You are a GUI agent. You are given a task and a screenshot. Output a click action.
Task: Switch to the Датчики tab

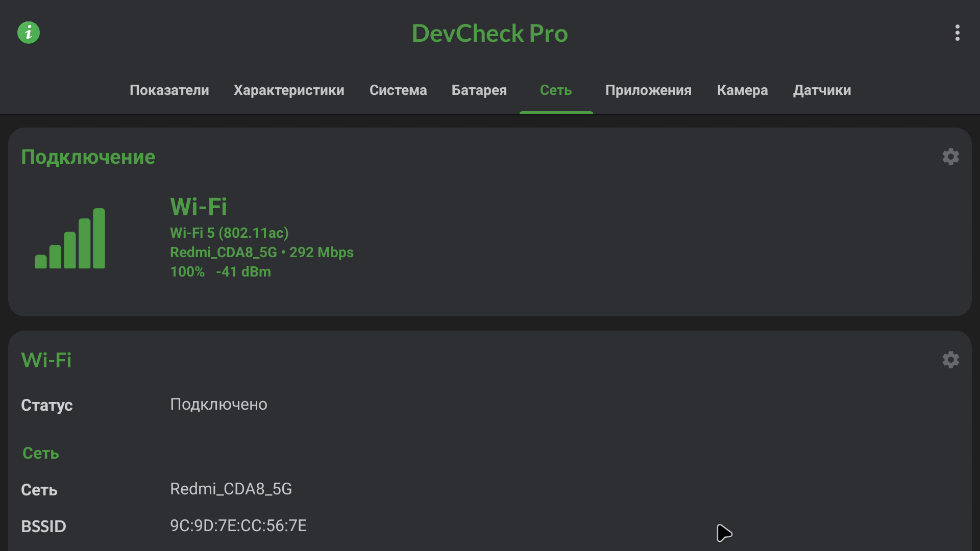(822, 90)
